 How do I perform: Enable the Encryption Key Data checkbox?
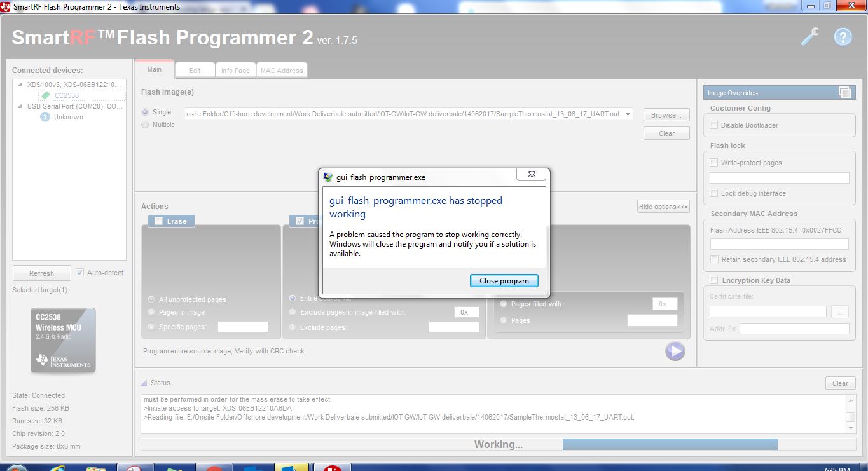tap(714, 280)
